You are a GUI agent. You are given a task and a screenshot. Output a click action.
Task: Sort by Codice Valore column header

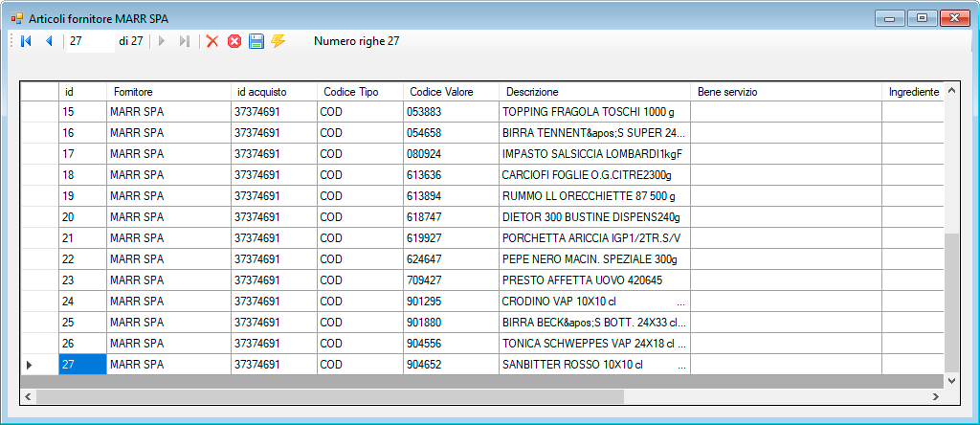452,92
